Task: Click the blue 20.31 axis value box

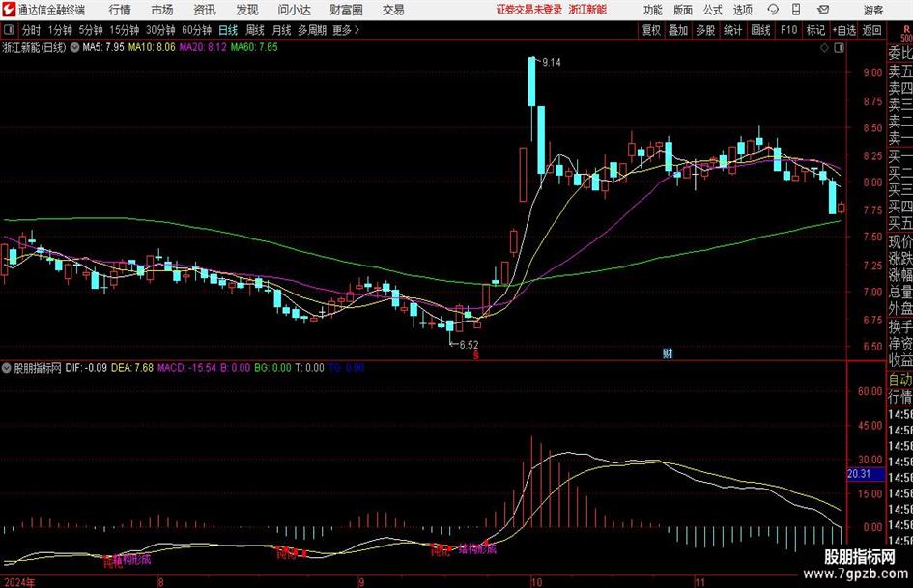Action: [x=865, y=474]
